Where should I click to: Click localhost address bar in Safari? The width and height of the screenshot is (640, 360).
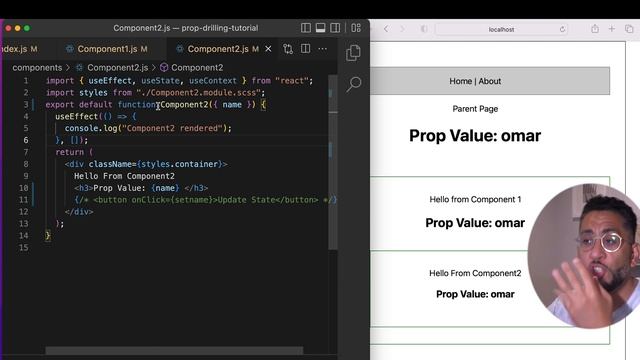coord(501,29)
